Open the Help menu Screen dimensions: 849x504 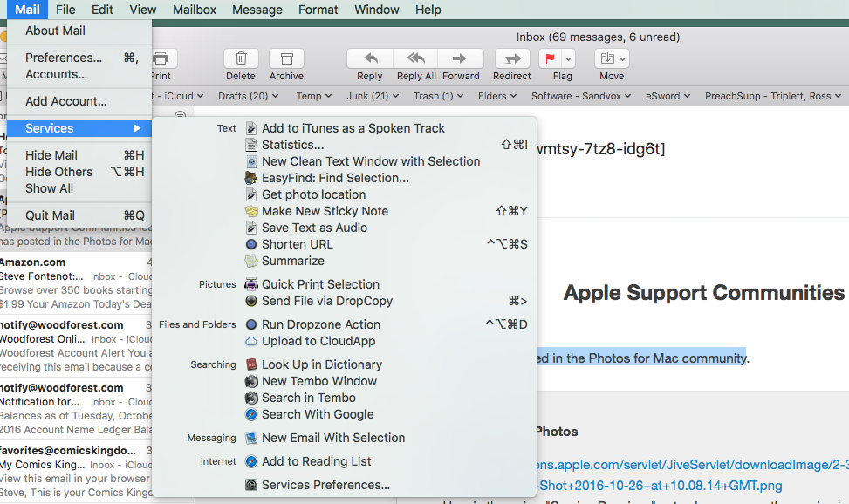click(428, 10)
